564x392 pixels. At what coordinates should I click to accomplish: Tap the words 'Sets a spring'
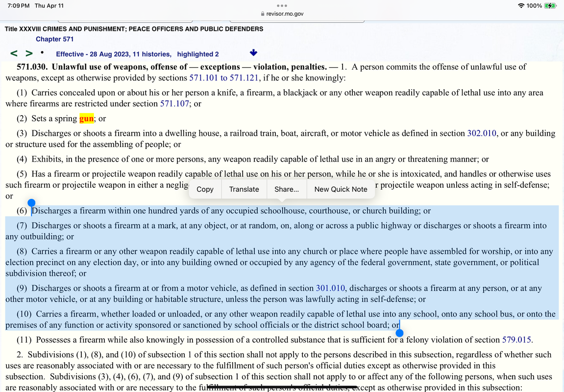tap(54, 119)
